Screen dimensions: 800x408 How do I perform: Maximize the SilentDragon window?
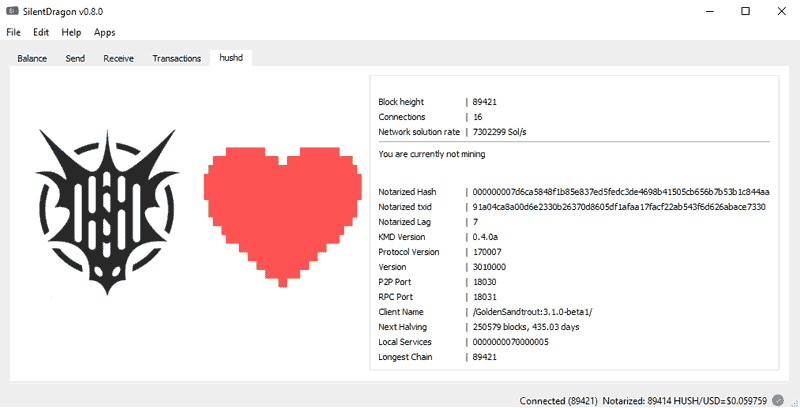745,11
